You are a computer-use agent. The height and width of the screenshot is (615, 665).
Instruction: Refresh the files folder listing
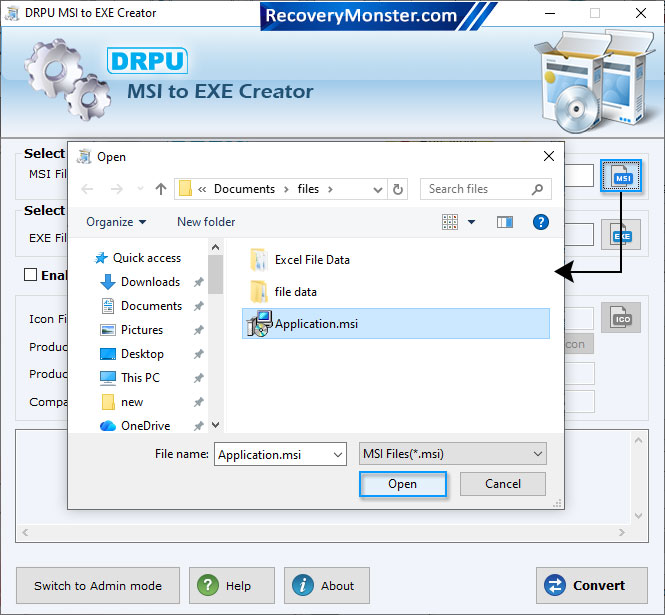[x=399, y=189]
